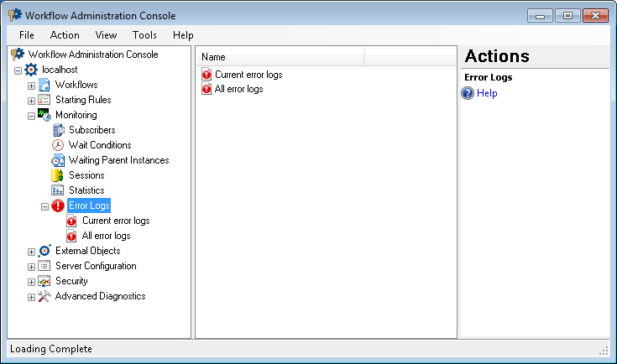Select Waiting Parent Instances label
The width and height of the screenshot is (617, 364).
coord(119,160)
